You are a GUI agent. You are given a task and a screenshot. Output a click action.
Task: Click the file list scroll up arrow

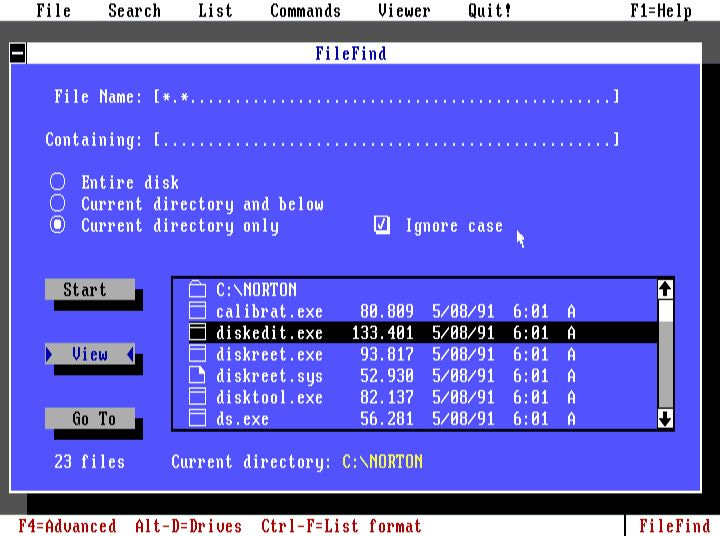665,289
